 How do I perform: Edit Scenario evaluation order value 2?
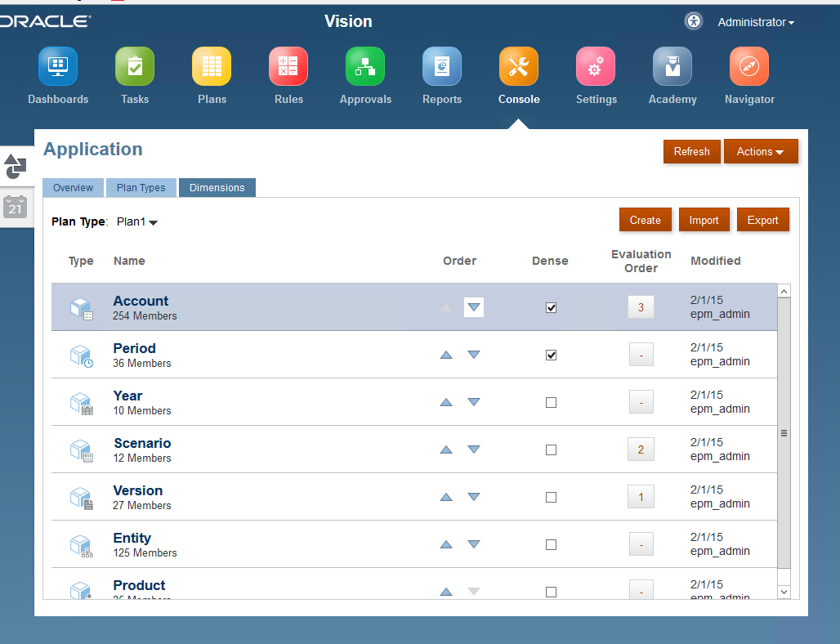pos(641,449)
